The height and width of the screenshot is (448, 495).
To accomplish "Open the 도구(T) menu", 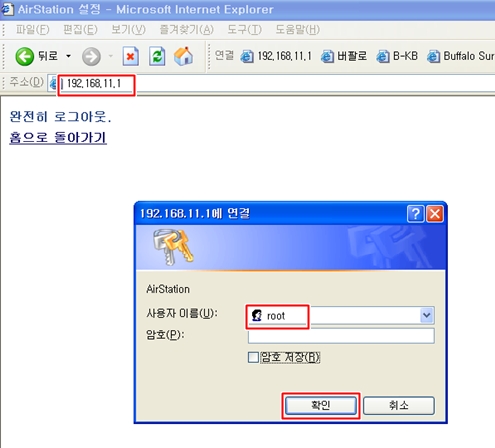I will 244,30.
